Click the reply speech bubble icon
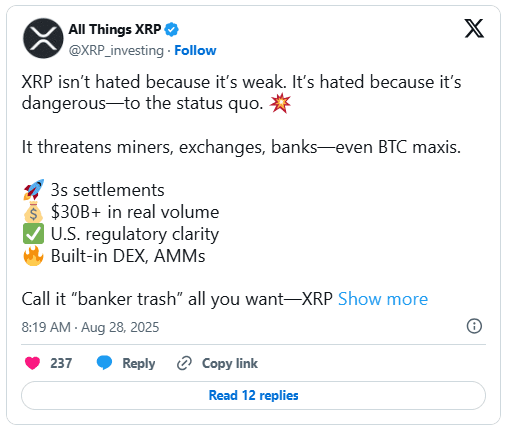This screenshot has width=506, height=431. [104, 363]
